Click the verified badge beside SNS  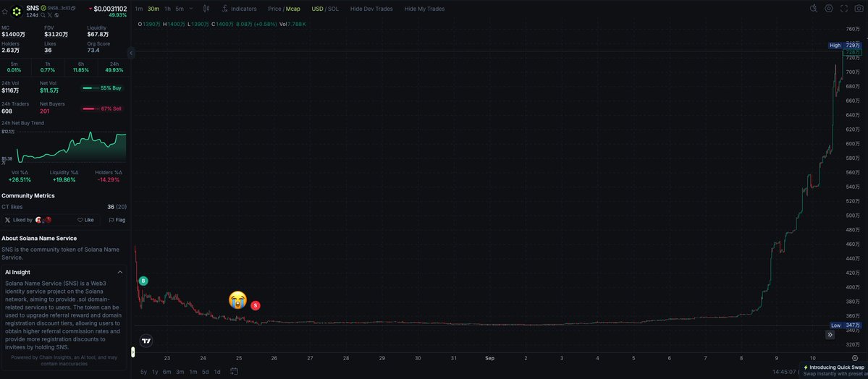coord(43,8)
